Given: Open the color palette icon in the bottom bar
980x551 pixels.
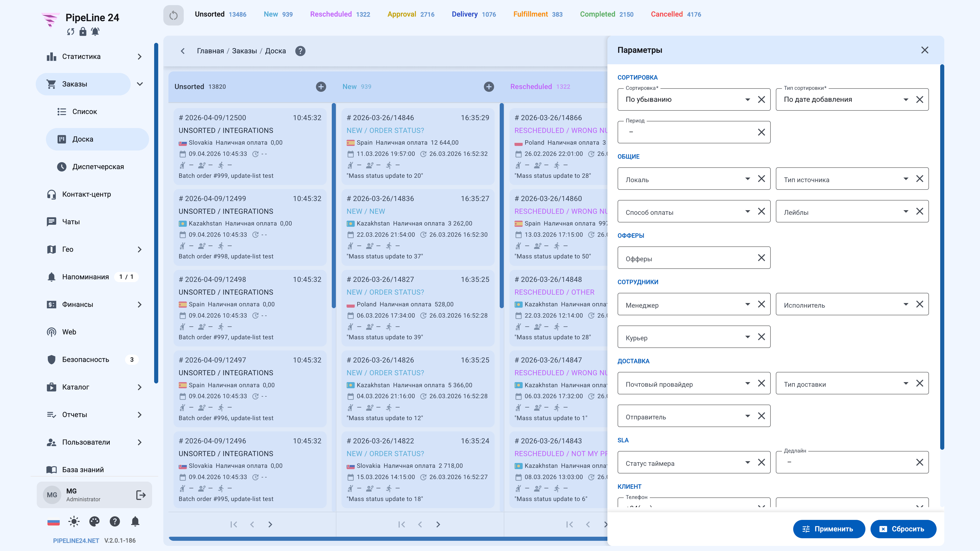Looking at the screenshot, I should (94, 521).
